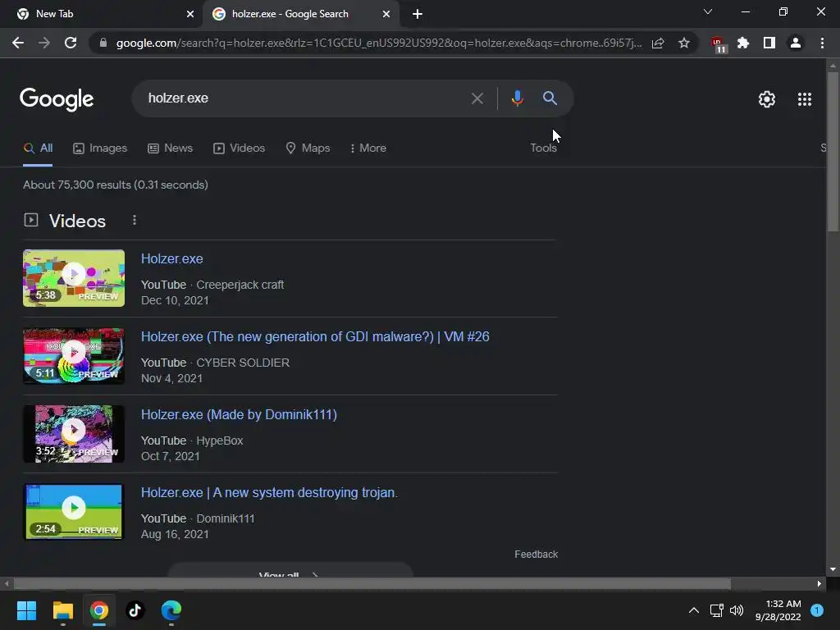Open the system destroying trojan video link
This screenshot has width=840, height=630.
(269, 492)
